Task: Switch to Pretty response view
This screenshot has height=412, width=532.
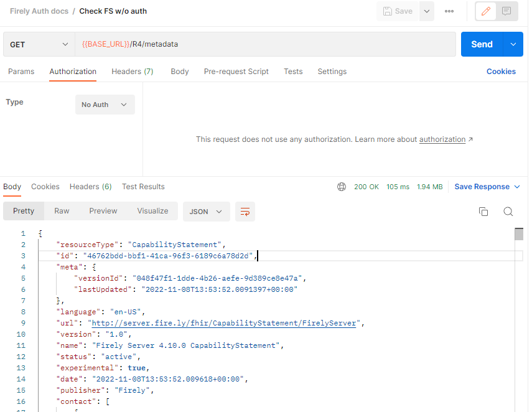Action: click(x=24, y=211)
